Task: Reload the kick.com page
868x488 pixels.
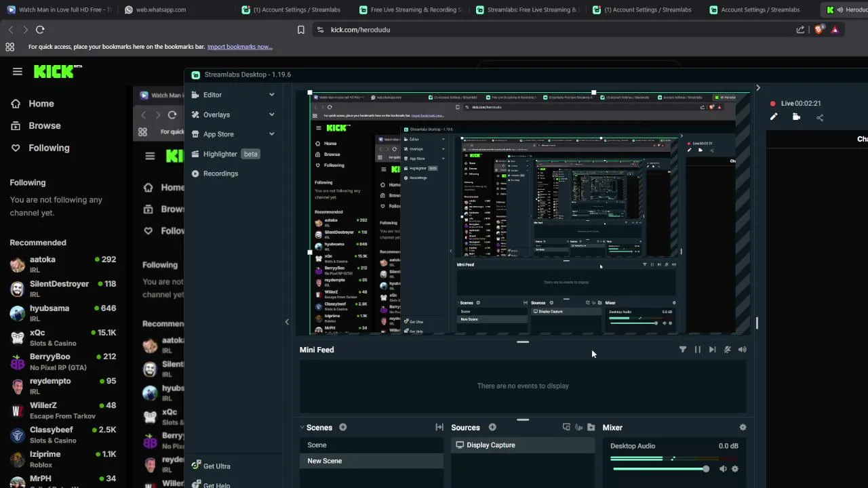Action: click(x=40, y=30)
